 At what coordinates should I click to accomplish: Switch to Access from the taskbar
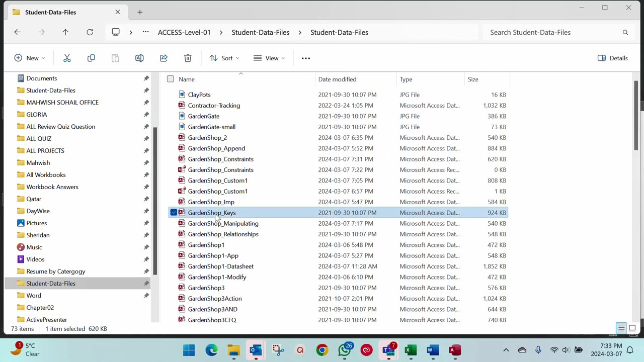[x=455, y=350]
